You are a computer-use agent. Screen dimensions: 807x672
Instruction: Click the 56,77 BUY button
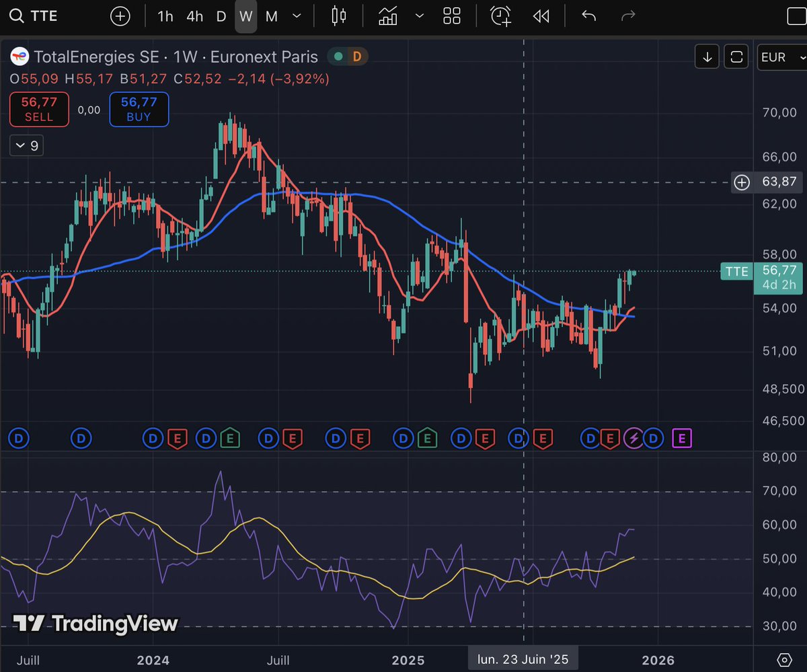(139, 109)
